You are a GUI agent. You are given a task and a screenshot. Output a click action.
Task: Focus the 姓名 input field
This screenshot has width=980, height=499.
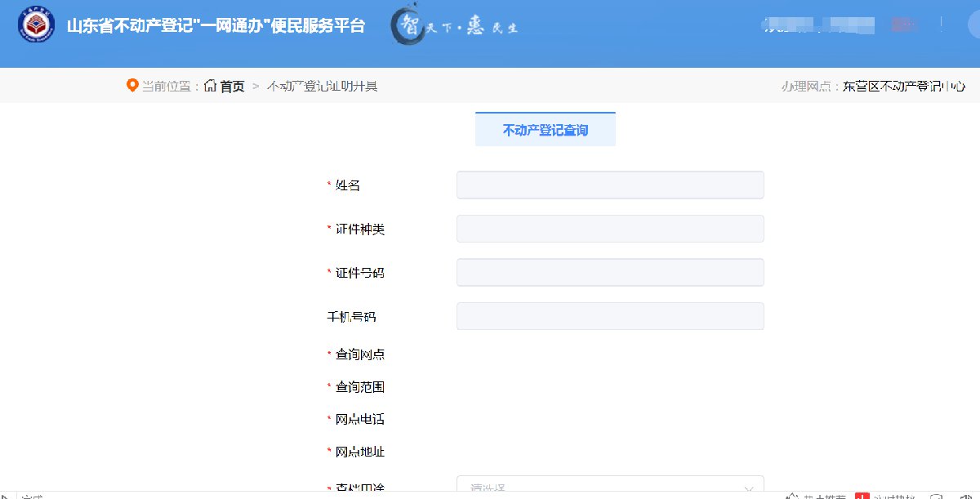[609, 185]
